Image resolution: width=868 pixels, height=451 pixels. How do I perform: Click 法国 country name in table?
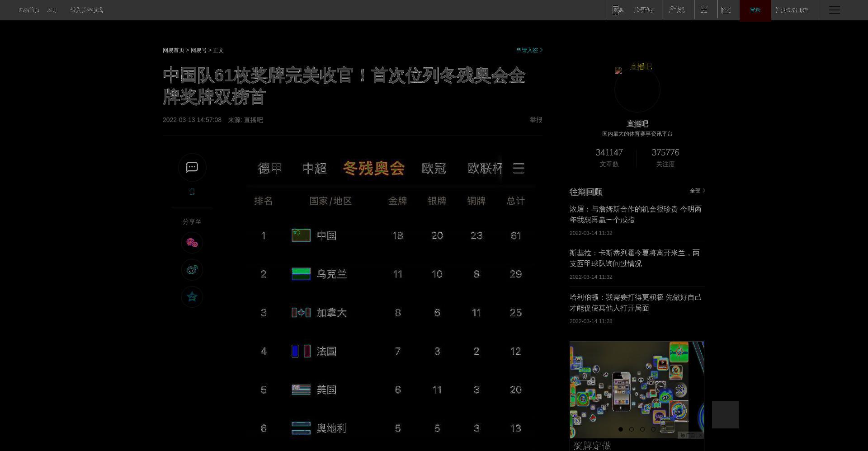[326, 351]
